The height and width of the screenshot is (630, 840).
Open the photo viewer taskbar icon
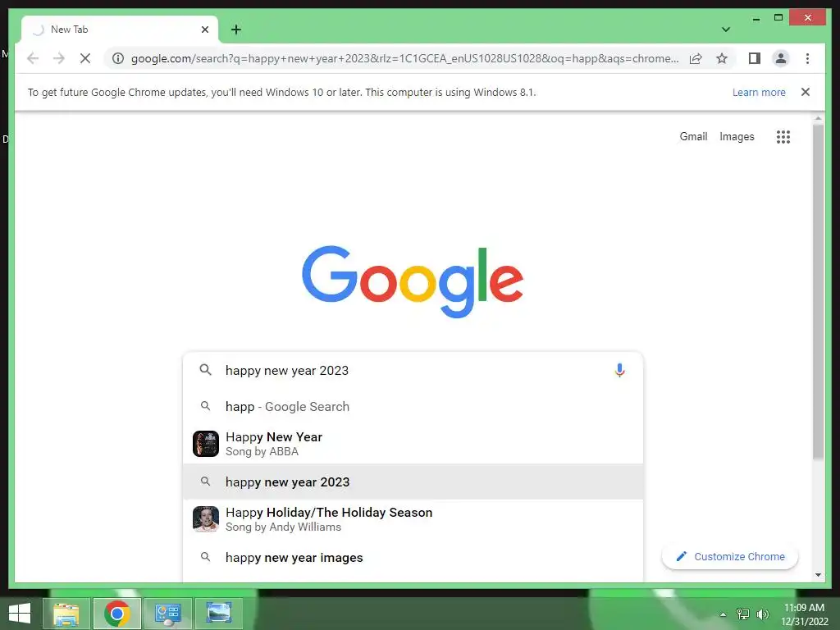[x=218, y=614]
